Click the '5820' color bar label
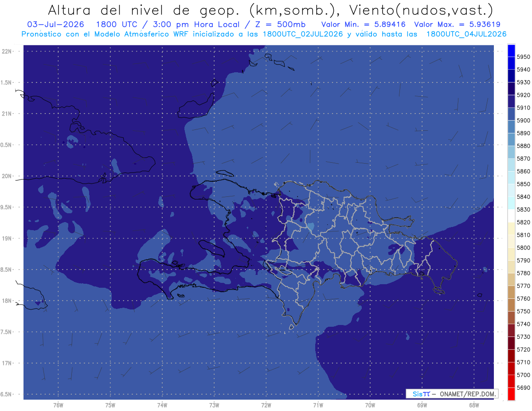This screenshot has height=411, width=532. [x=523, y=222]
